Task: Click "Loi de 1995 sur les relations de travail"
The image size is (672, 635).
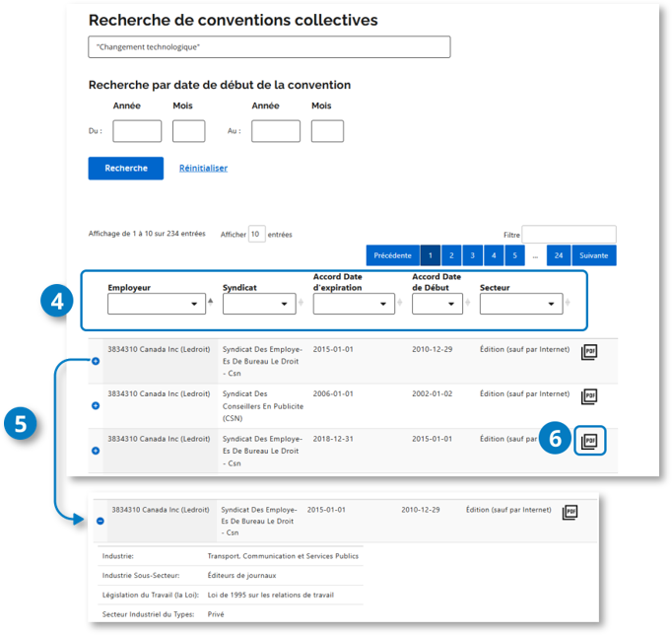Action: point(270,595)
